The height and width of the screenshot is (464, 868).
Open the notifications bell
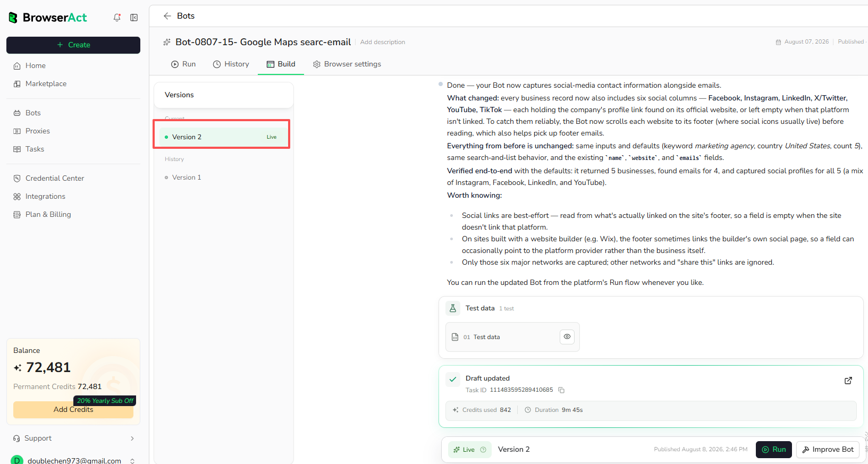tap(117, 18)
